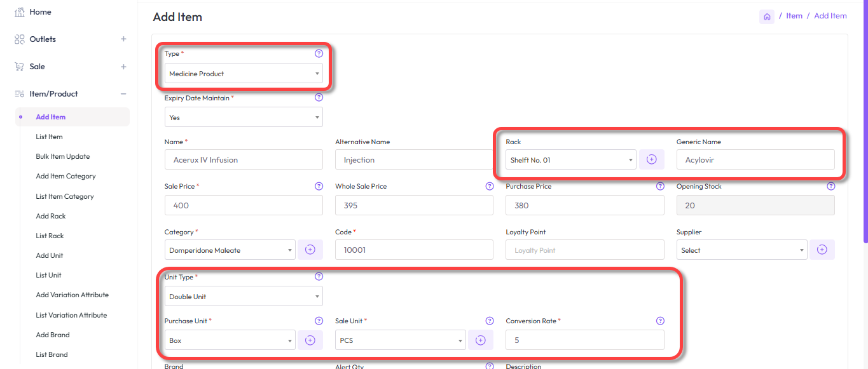This screenshot has width=868, height=369.
Task: Open Add Item Category in sidebar
Action: [65, 176]
